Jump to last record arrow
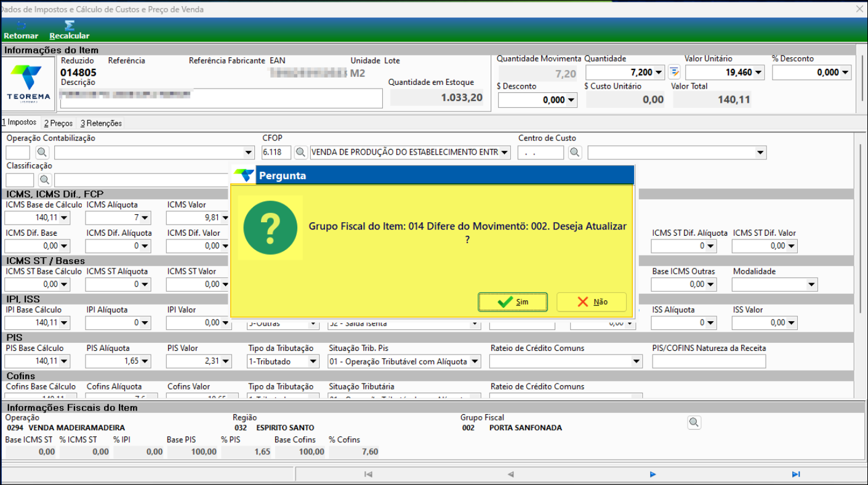 point(795,475)
